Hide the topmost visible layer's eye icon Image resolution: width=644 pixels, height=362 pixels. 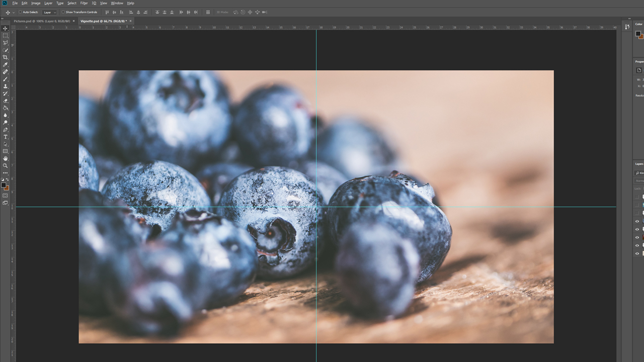(x=637, y=221)
